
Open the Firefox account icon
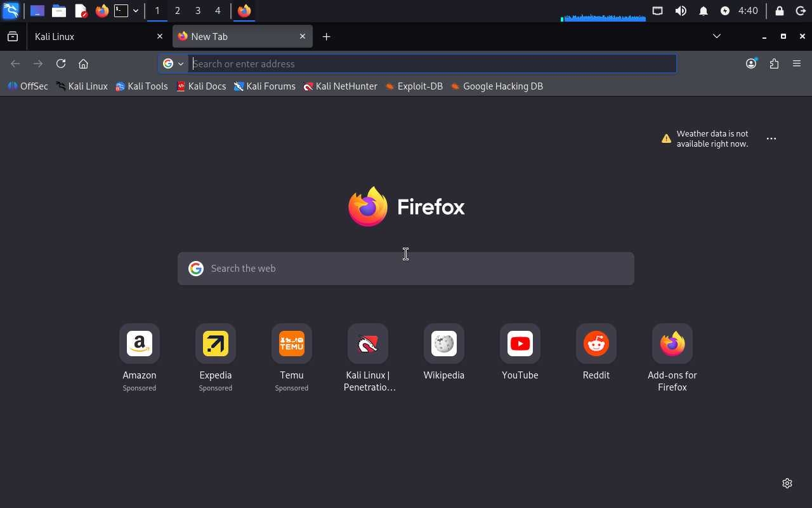point(751,63)
